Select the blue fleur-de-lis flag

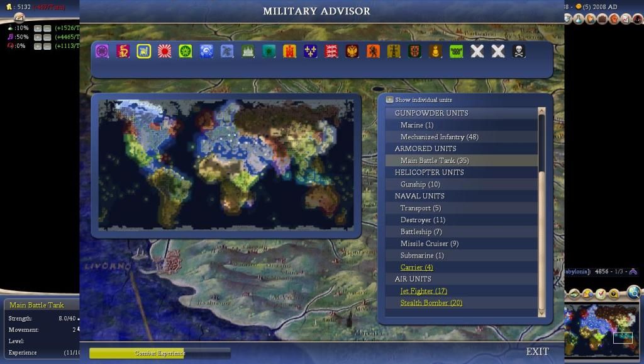(x=311, y=51)
